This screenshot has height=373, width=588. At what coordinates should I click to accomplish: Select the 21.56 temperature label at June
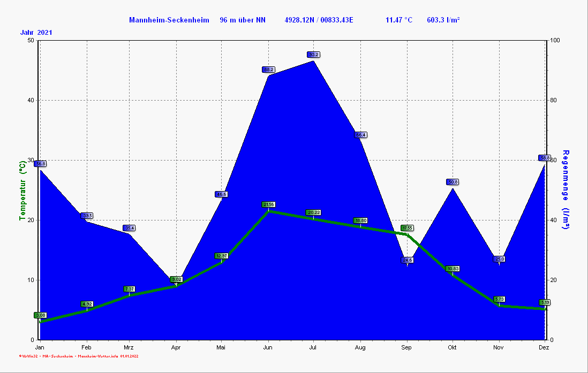(268, 204)
